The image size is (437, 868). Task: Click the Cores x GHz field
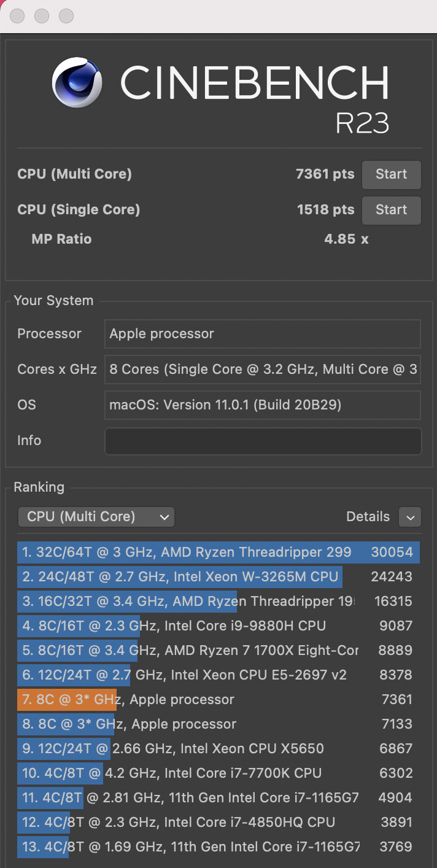click(x=263, y=370)
